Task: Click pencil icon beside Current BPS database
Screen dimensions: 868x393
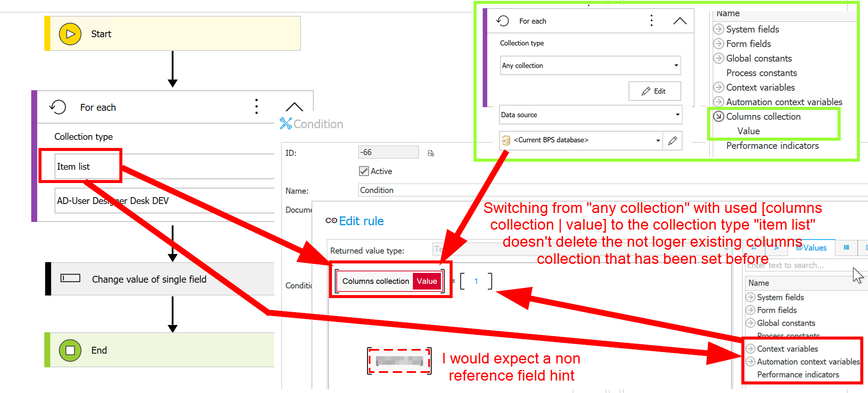Action: coord(672,141)
